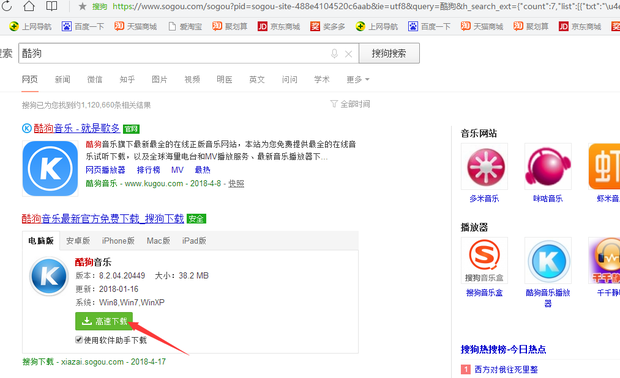Open the 酷狗音乐 - 就是歌多 result title
The width and height of the screenshot is (620, 378).
[77, 129]
